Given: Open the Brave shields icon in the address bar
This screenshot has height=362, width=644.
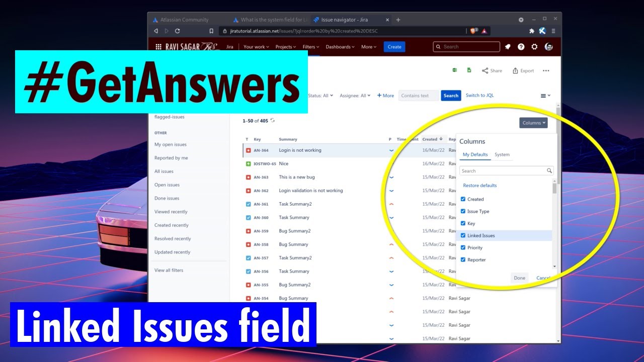Looking at the screenshot, I should 474,31.
